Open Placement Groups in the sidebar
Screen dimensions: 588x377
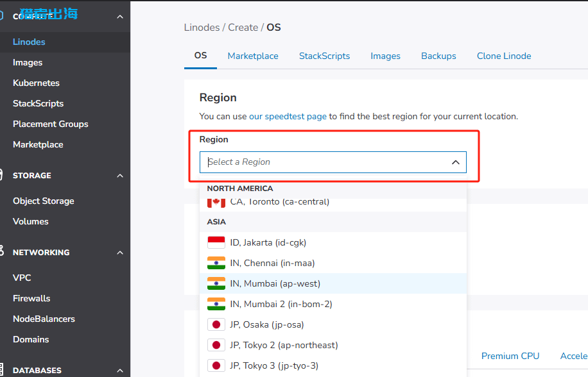[50, 124]
